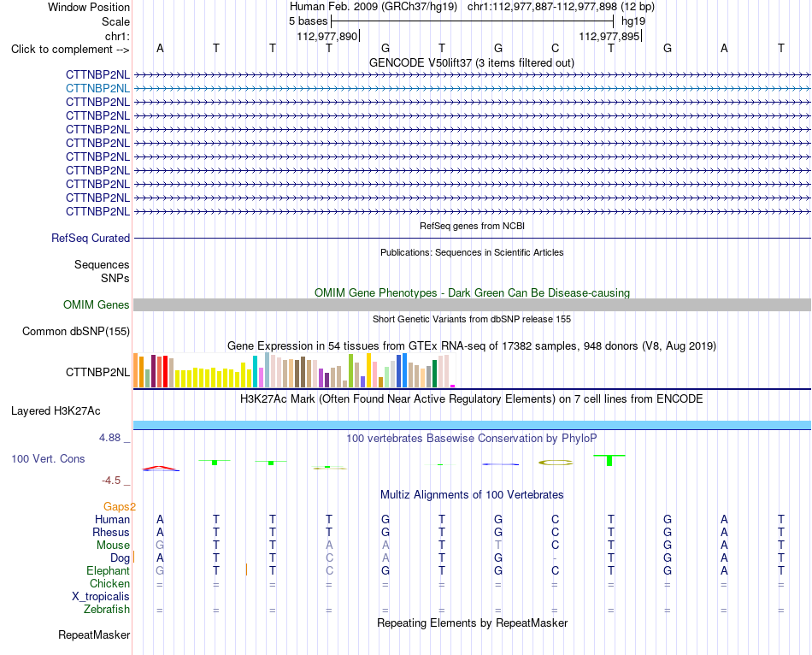Click the '5 bases' scale bar label
This screenshot has height=655, width=812.
coord(308,21)
